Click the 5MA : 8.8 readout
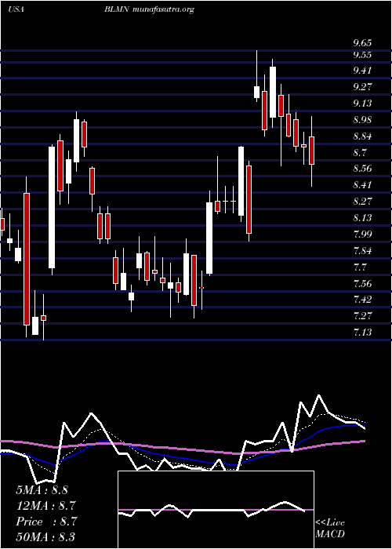The image size is (392, 549). pos(42,490)
